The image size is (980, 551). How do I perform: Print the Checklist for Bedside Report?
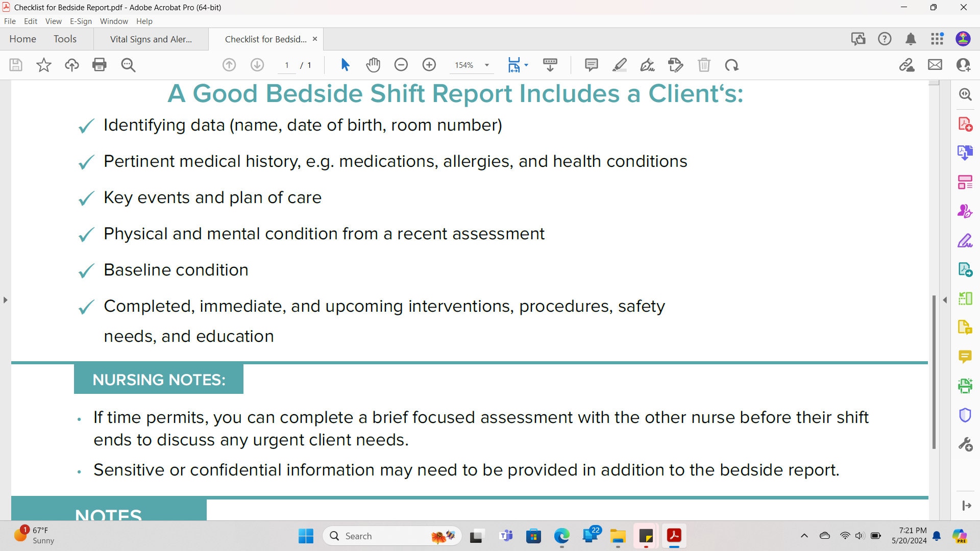[x=99, y=65]
